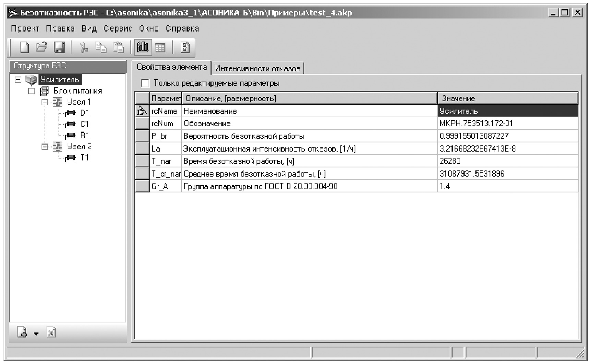Click the delete element icon below tree
The height and width of the screenshot is (364, 590).
point(51,332)
